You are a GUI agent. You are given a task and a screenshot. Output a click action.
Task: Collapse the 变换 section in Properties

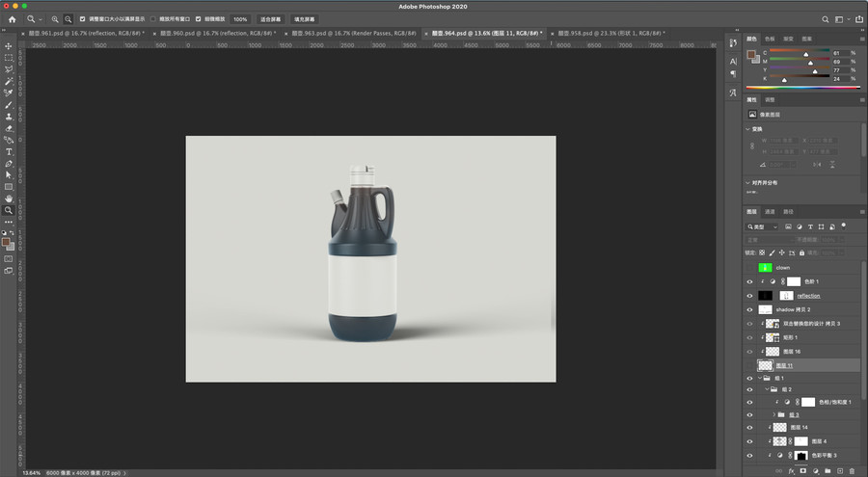[x=748, y=129]
